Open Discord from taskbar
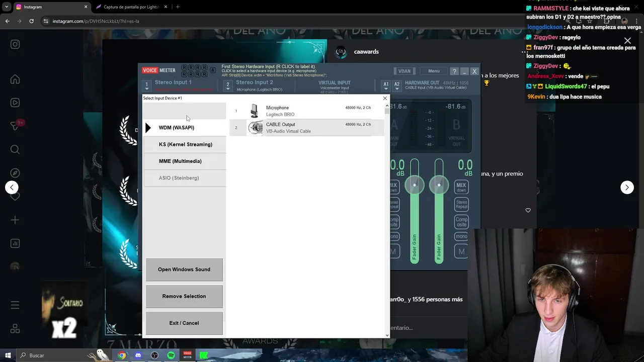Screen dimensions: 644x362 click(x=138, y=355)
